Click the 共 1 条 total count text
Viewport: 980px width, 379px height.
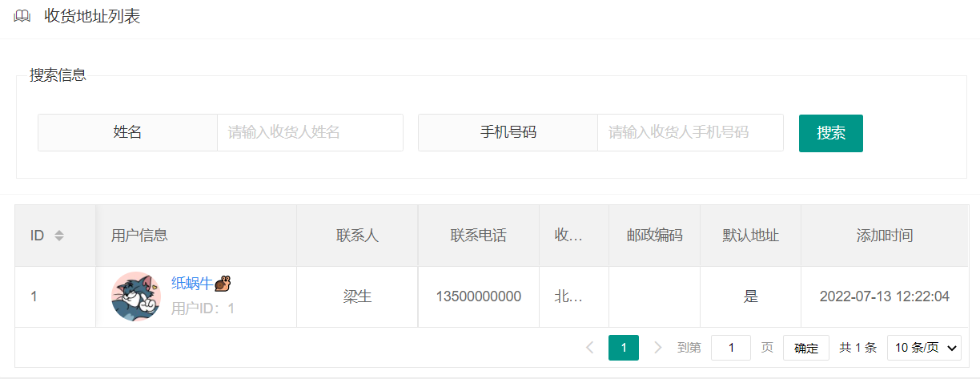[x=858, y=348]
